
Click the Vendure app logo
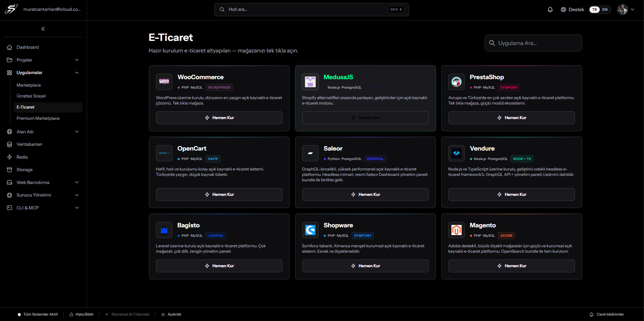point(457,153)
